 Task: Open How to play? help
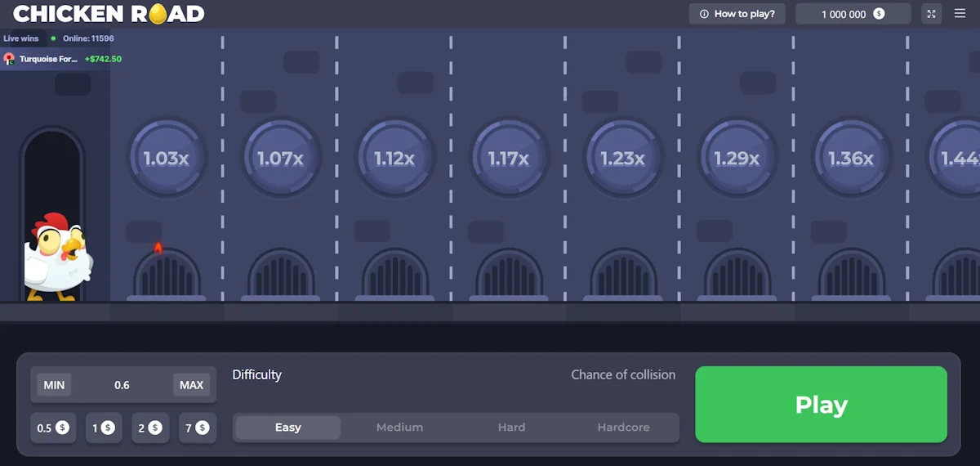(x=737, y=14)
